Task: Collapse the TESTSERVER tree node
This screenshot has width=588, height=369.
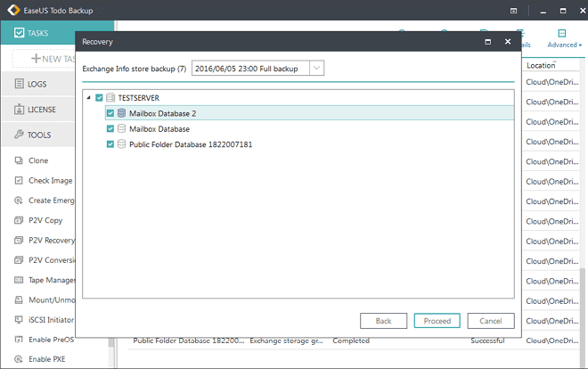Action: [88, 98]
